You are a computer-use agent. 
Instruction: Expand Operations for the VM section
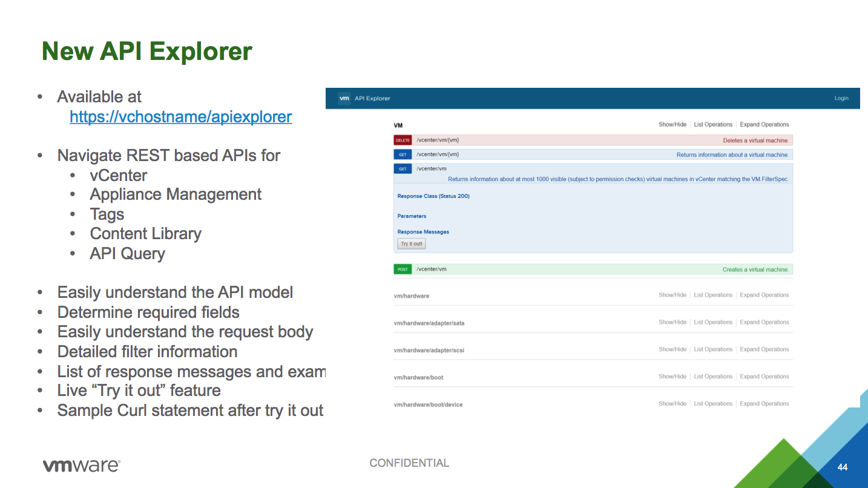coord(764,125)
